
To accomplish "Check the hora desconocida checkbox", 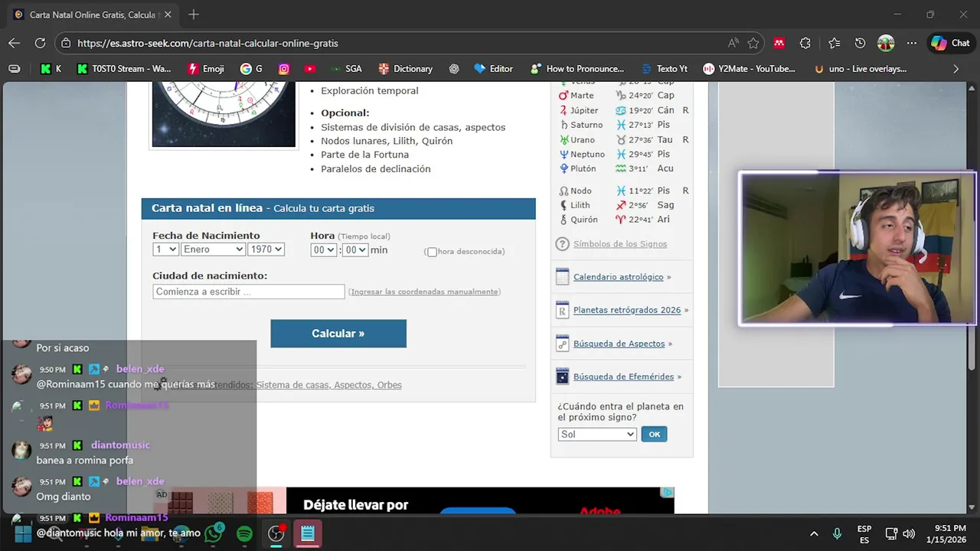I will pyautogui.click(x=432, y=252).
